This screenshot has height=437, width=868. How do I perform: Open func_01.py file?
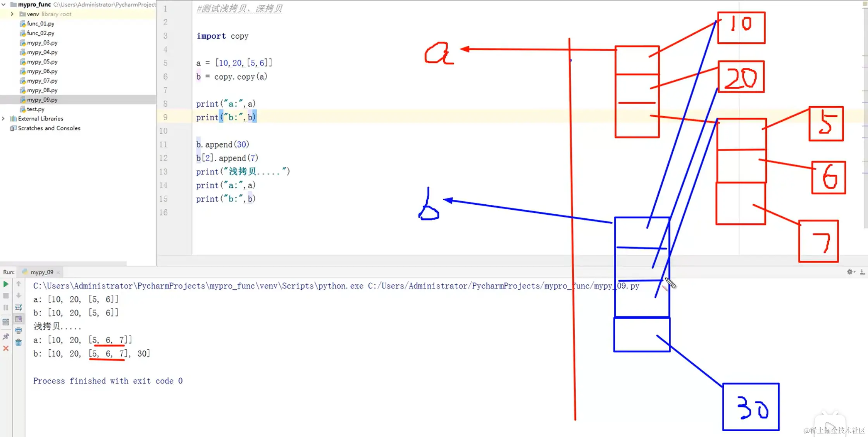[x=40, y=24]
